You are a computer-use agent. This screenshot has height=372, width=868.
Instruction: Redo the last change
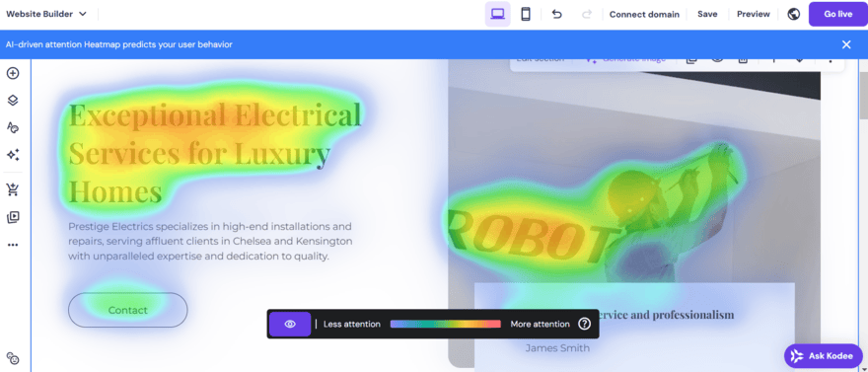pyautogui.click(x=587, y=14)
